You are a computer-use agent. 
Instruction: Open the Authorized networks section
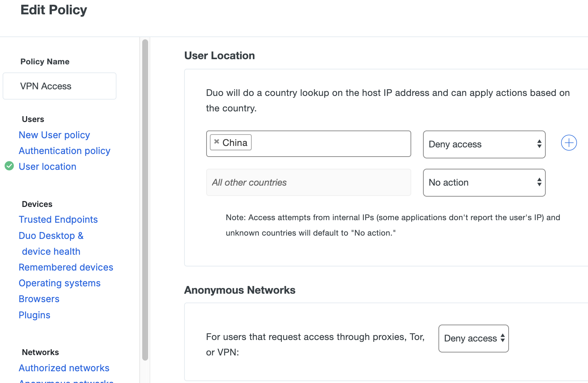[x=64, y=368]
